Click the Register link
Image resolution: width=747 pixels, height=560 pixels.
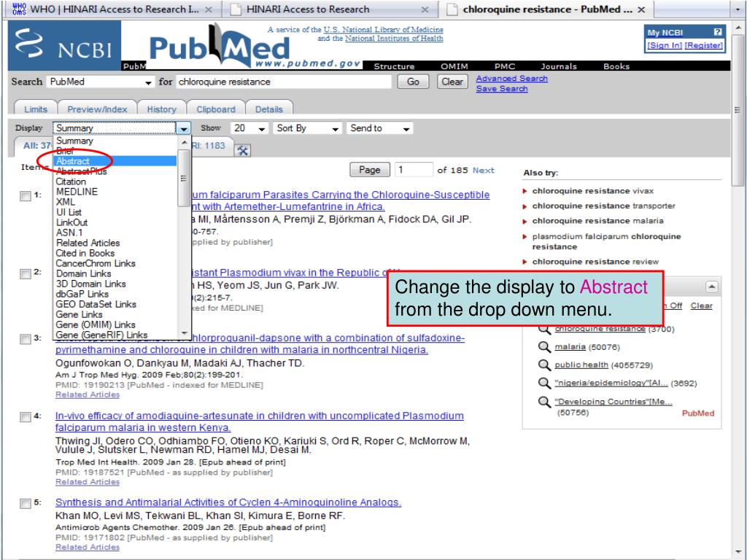[x=704, y=45]
